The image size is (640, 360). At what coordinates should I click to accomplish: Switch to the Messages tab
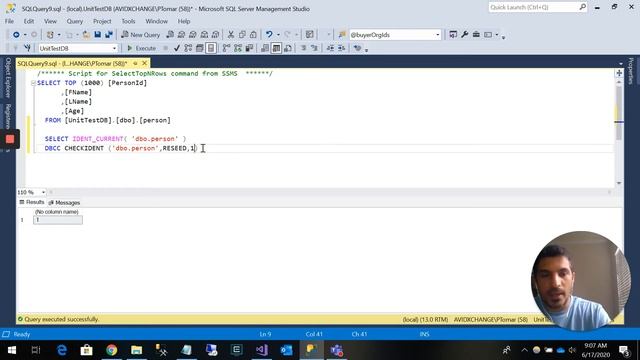[x=64, y=202]
